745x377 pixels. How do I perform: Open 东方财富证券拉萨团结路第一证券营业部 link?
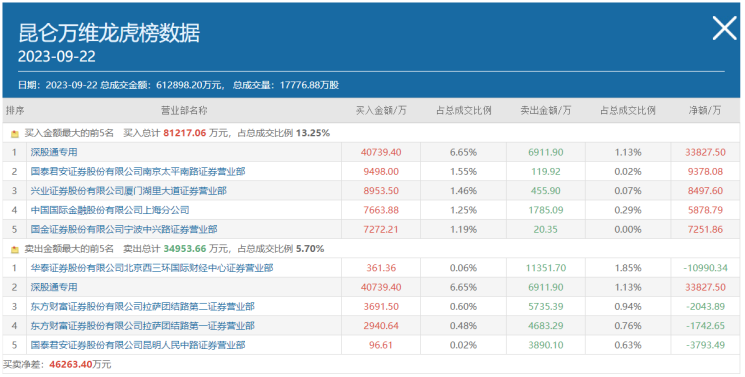coord(143,326)
